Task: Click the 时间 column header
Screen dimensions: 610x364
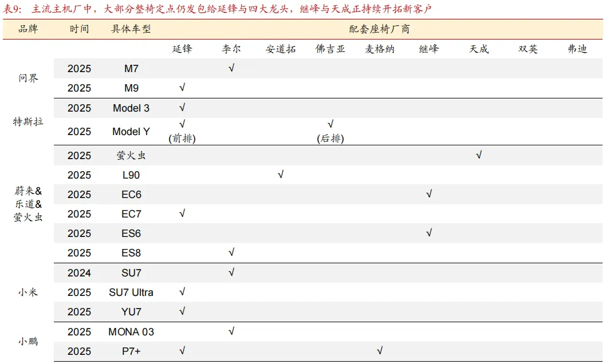Action: tap(80, 29)
